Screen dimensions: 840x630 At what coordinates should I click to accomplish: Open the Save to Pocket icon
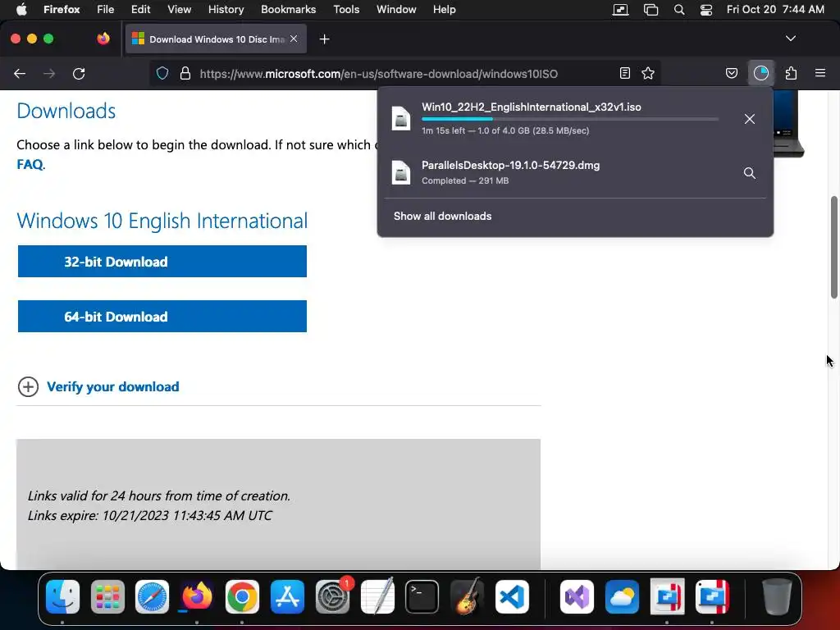[x=731, y=73]
